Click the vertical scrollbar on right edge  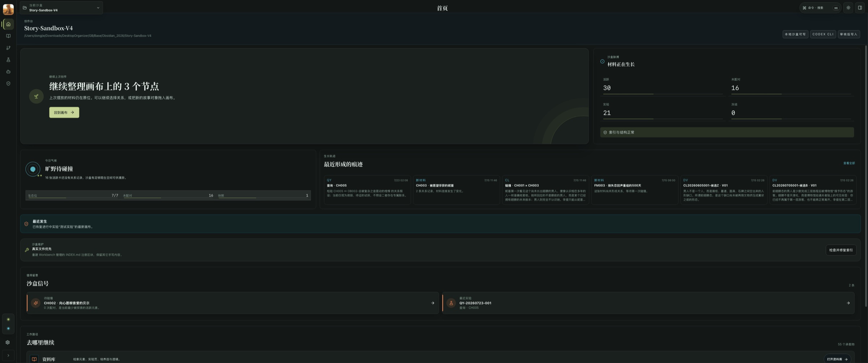pos(865,176)
